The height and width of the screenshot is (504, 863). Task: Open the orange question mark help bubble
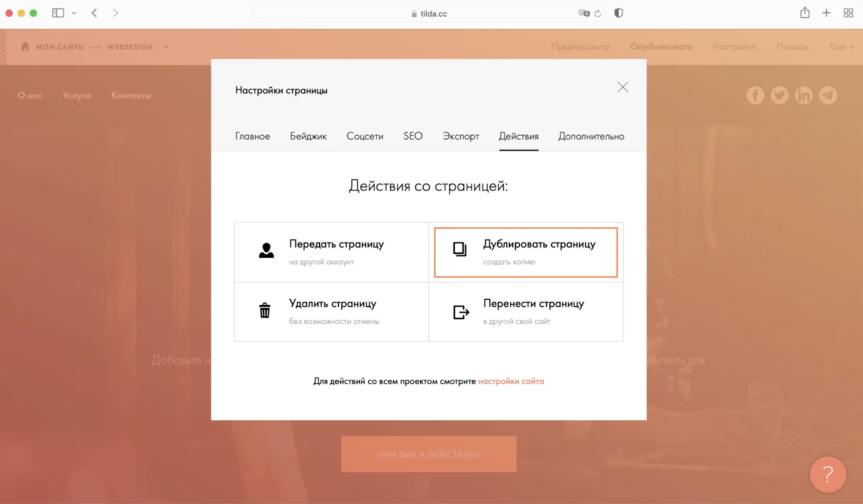[x=828, y=475]
